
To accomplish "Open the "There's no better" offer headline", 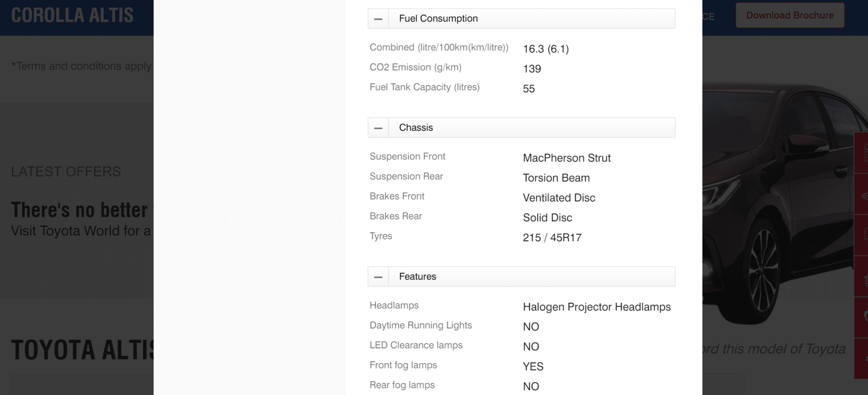I will [82, 209].
